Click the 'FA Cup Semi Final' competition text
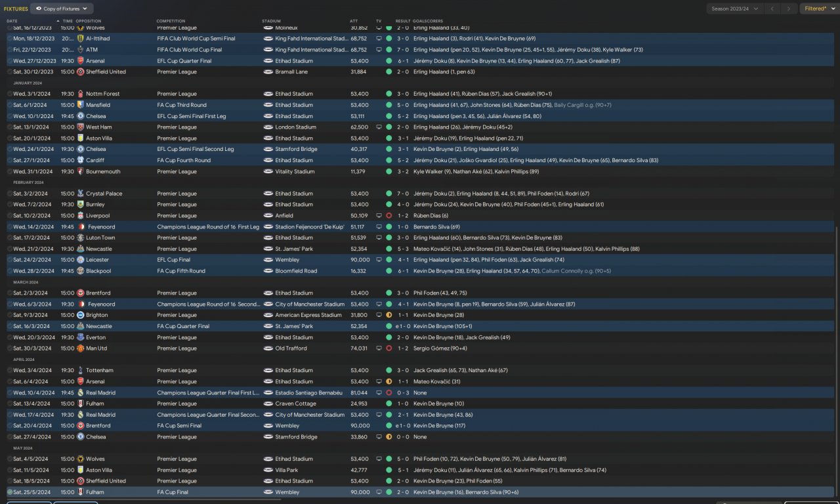 pos(179,425)
